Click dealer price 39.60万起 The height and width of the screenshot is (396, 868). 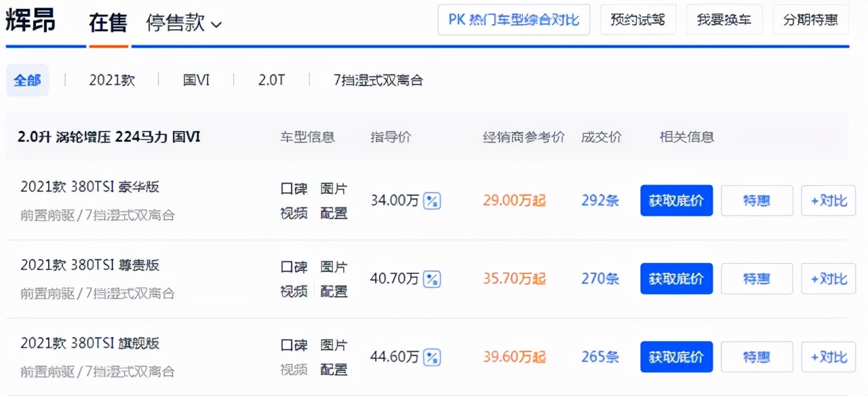coord(515,357)
